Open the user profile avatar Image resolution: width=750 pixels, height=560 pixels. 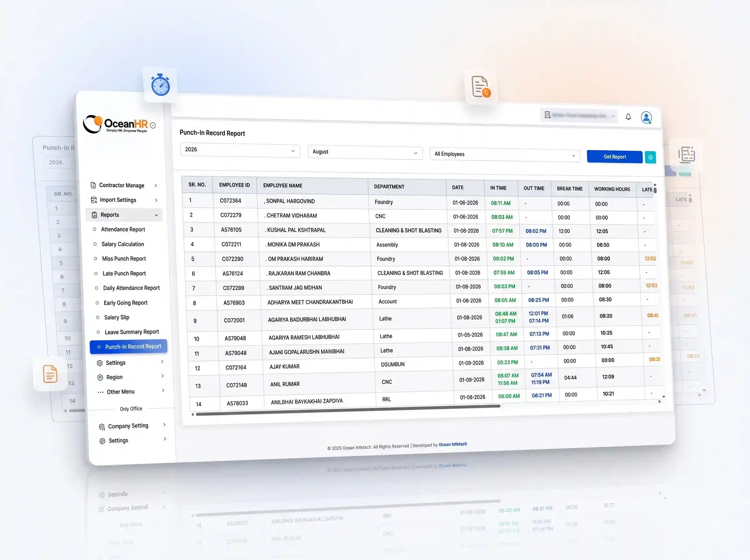[x=646, y=117]
